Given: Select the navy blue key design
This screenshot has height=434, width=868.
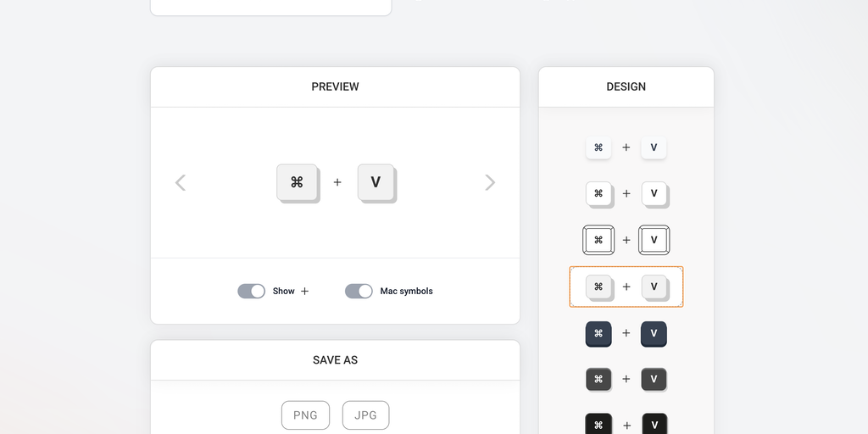Looking at the screenshot, I should click(x=626, y=333).
